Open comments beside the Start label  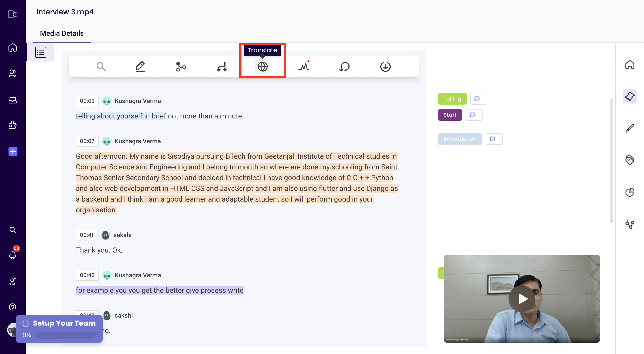(x=474, y=115)
